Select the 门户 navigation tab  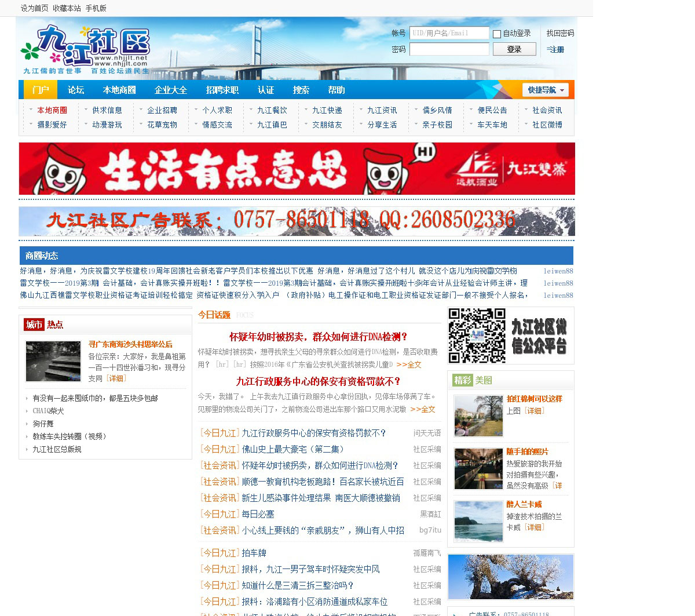(41, 90)
